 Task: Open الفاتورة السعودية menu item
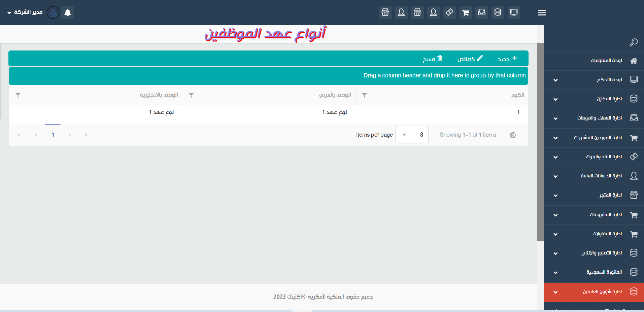pos(594,272)
